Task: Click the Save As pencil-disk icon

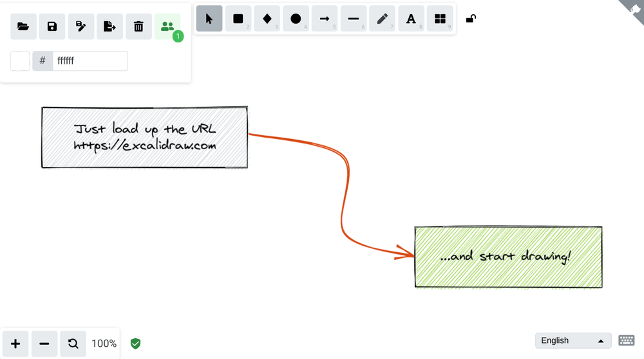Action: point(81,26)
